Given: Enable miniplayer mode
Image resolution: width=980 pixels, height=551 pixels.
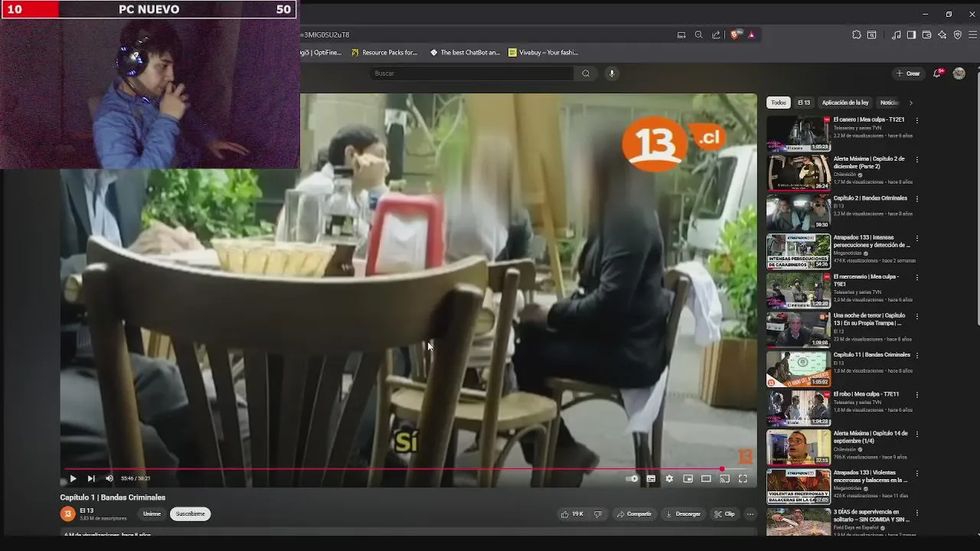Looking at the screenshot, I should tap(688, 478).
